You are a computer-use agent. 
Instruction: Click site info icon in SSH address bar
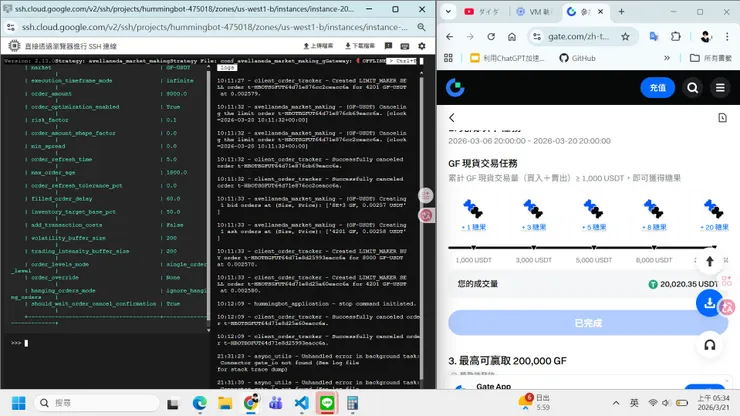coord(11,27)
